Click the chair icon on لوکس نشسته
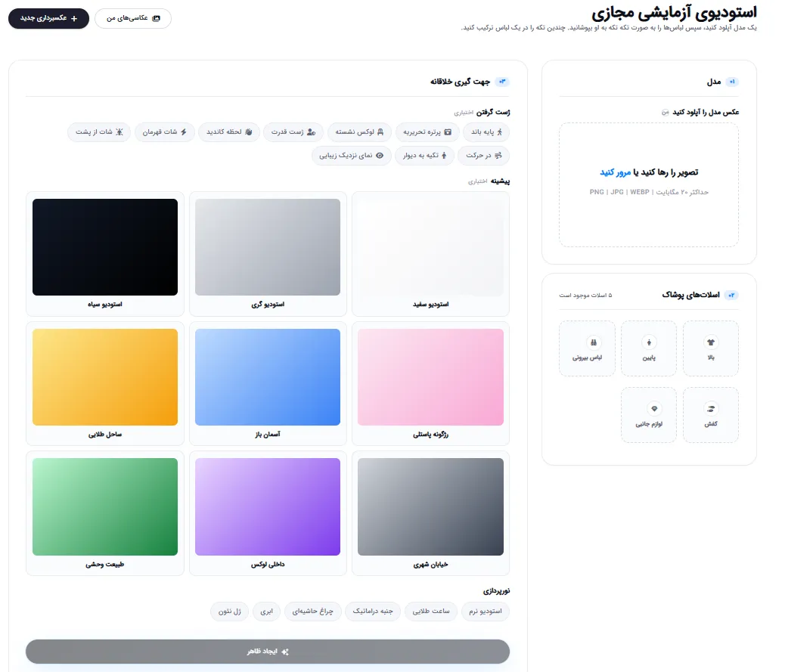This screenshot has width=785, height=672. (380, 132)
